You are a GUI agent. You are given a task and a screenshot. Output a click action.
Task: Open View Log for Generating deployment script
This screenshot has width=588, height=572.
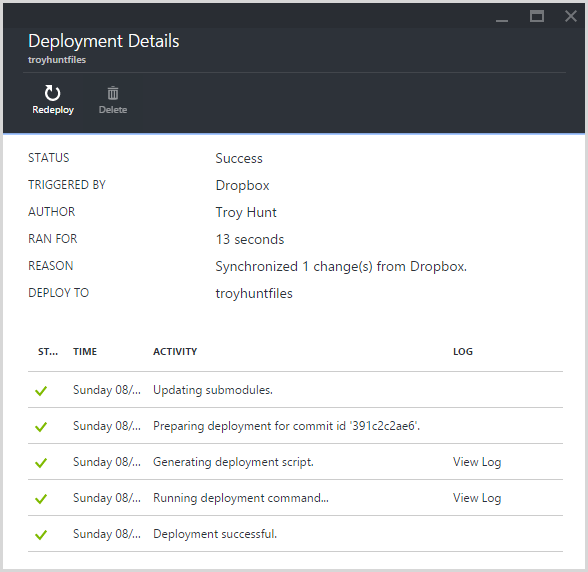pos(477,462)
